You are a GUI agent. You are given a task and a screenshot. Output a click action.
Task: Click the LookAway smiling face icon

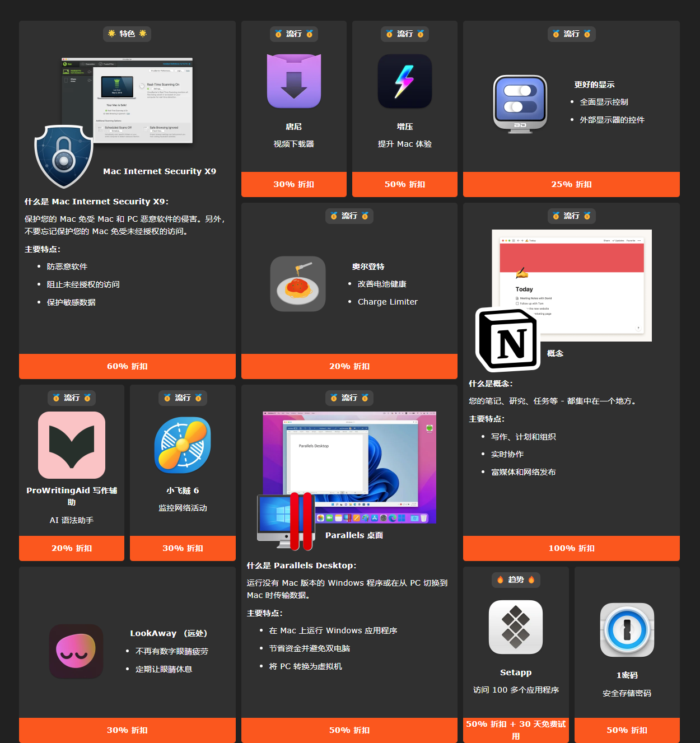[x=76, y=652]
